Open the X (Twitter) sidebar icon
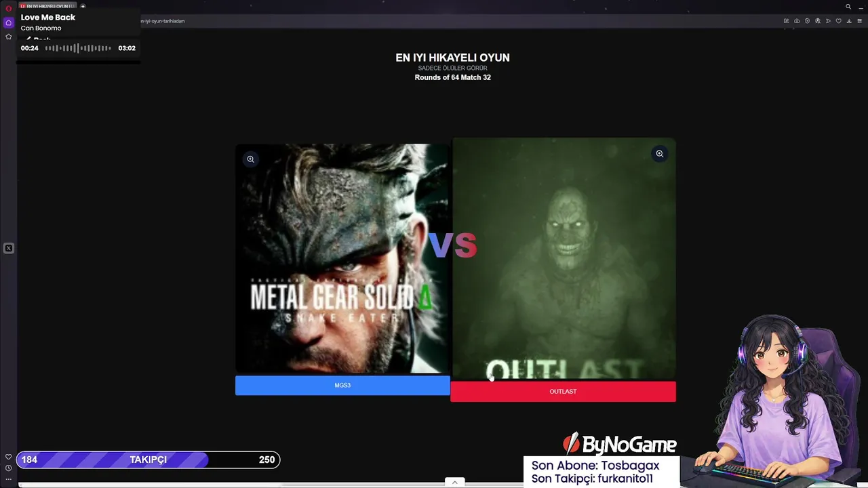The height and width of the screenshot is (488, 868). click(x=8, y=248)
